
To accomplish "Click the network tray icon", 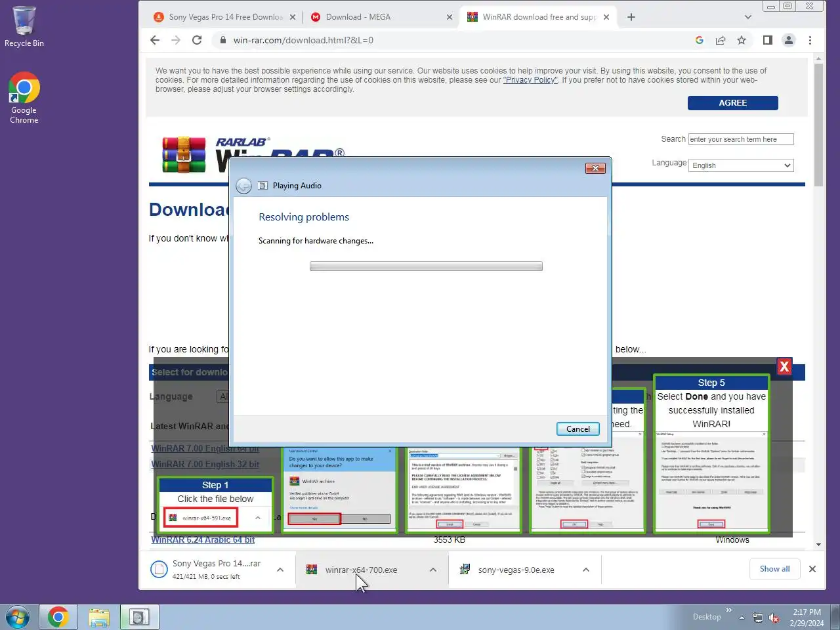I will [758, 618].
